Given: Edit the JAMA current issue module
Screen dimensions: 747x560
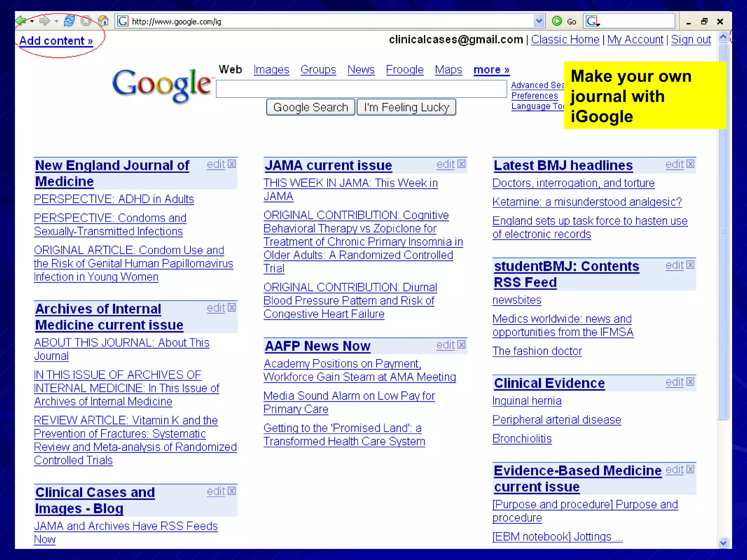Looking at the screenshot, I should [446, 164].
